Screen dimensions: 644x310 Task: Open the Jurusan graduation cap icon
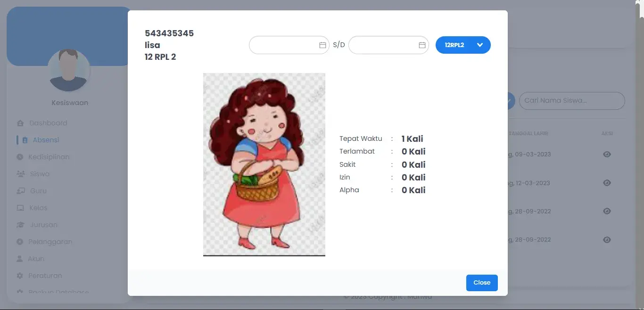[21, 225]
